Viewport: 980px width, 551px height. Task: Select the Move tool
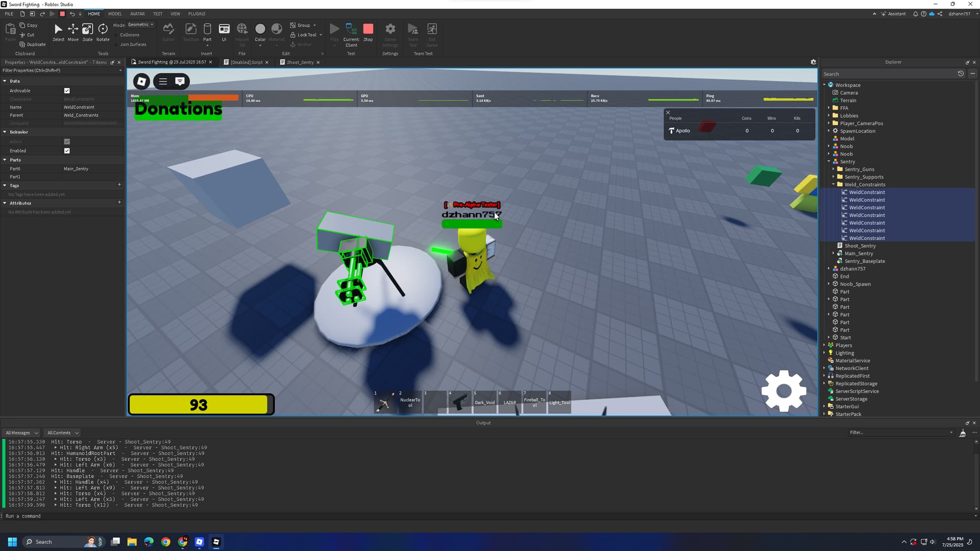pos(73,32)
